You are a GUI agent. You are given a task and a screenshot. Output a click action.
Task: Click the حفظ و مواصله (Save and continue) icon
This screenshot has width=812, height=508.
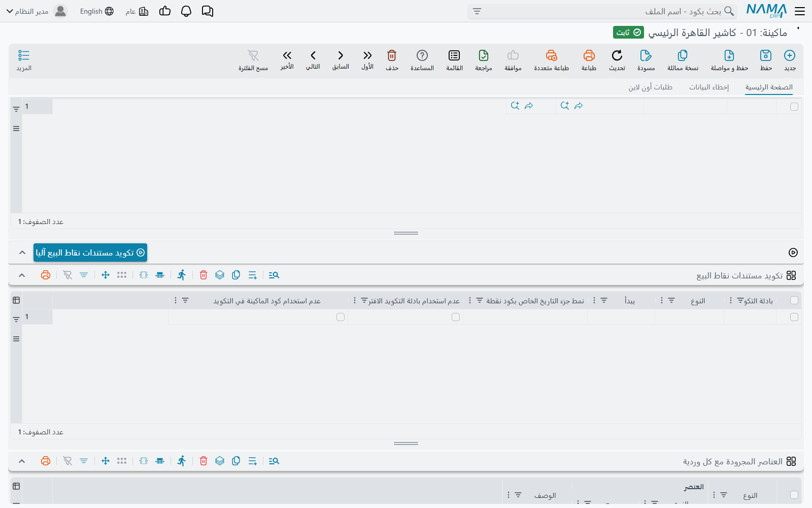point(729,55)
